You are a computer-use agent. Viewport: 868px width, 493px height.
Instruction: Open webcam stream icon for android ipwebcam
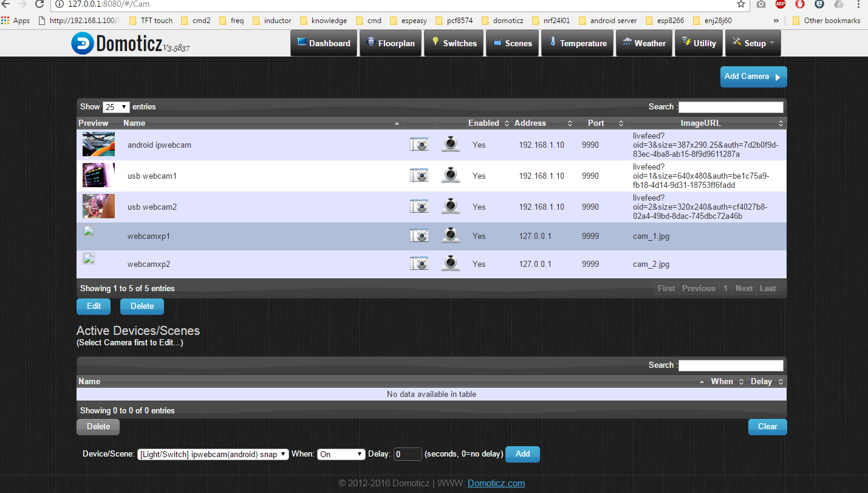450,144
